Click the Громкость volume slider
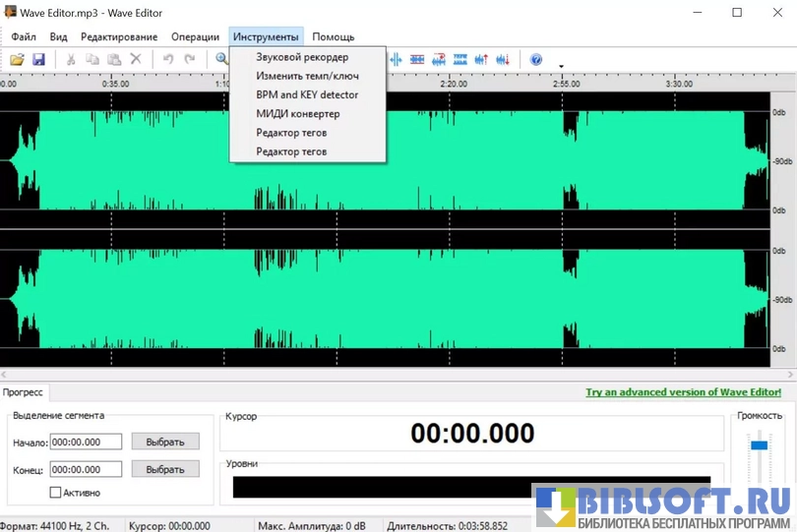The width and height of the screenshot is (797, 532). pos(759,445)
